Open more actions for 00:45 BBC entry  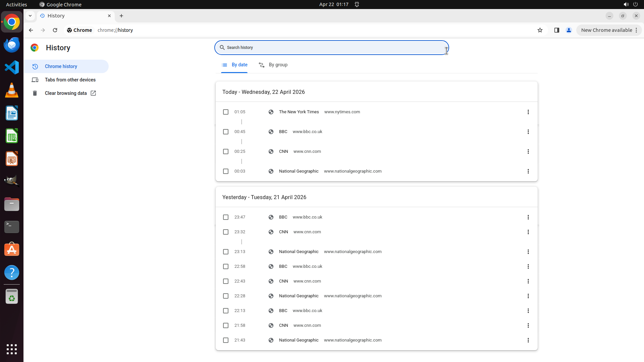[528, 132]
